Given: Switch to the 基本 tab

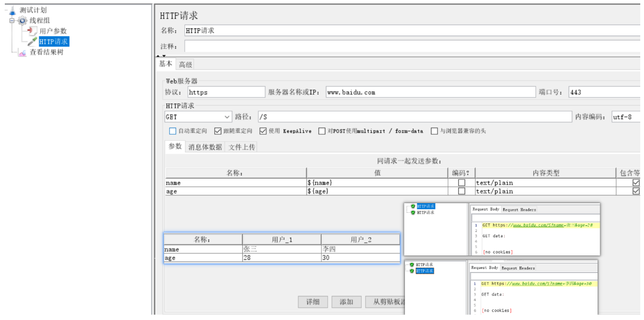Looking at the screenshot, I should click(166, 64).
